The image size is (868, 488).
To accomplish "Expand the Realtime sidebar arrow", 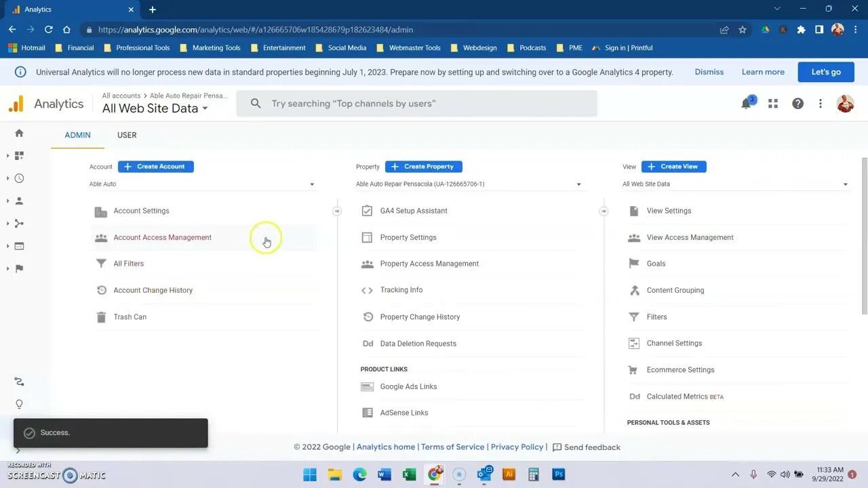I will [x=7, y=178].
